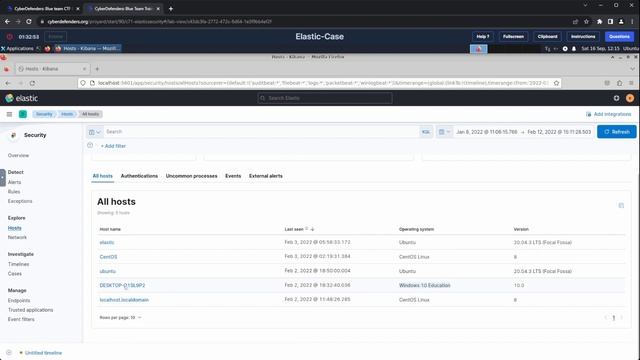Open the localhost.localdomain host link

click(124, 300)
